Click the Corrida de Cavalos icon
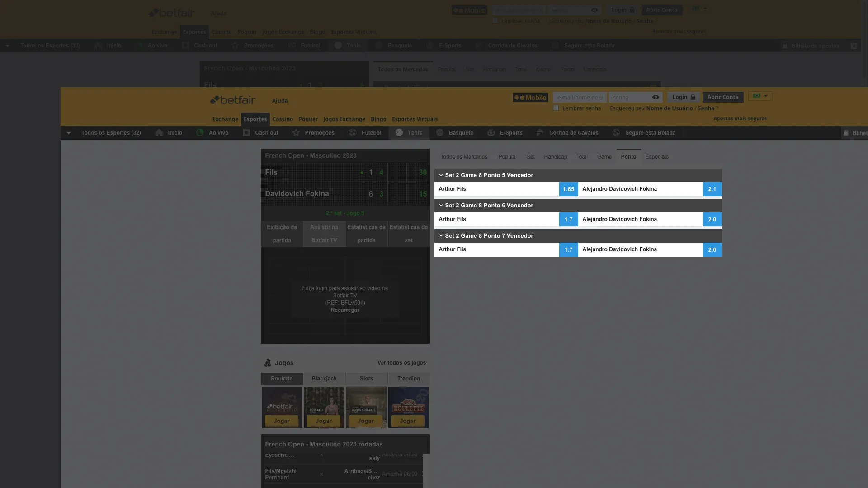This screenshot has height=488, width=868. click(540, 132)
